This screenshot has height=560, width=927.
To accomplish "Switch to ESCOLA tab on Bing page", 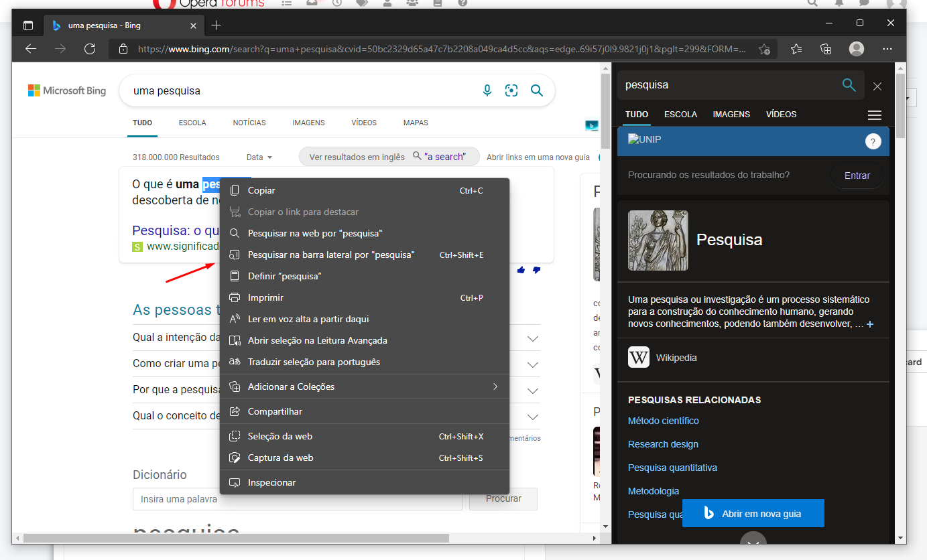I will 192,123.
